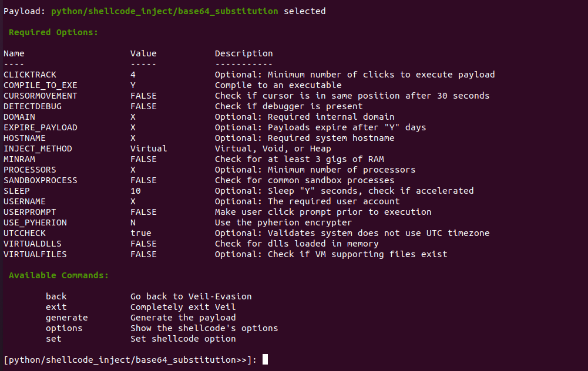Click the 'generate' command in Available Commands
This screenshot has width=588, height=371.
tap(66, 318)
